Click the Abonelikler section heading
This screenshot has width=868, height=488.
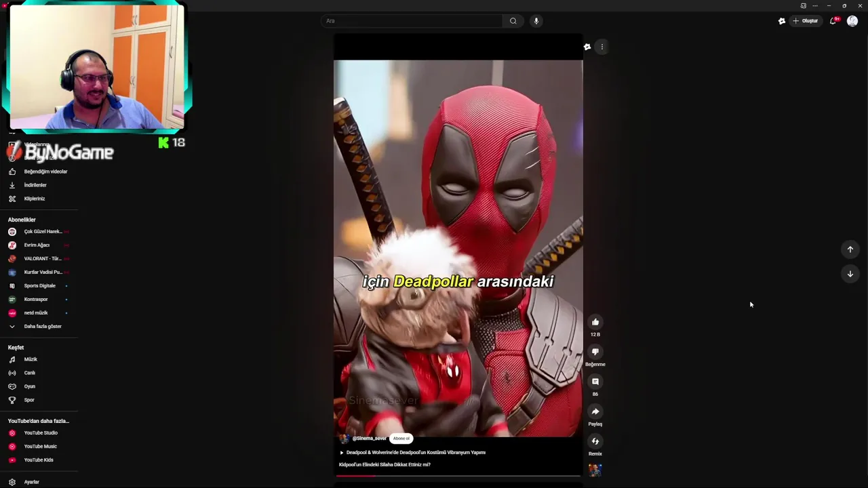[22, 220]
